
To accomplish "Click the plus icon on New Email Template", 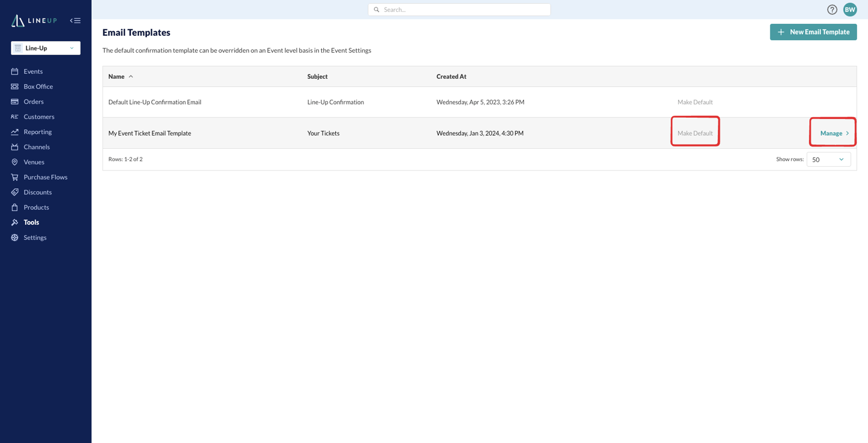I will 781,32.
